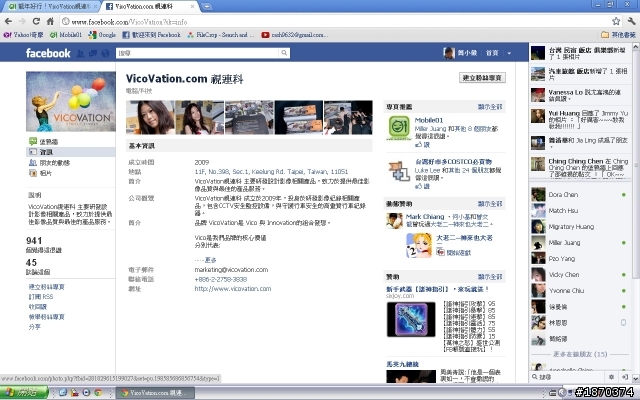Show all in the 動態贊助 section

coord(490,204)
